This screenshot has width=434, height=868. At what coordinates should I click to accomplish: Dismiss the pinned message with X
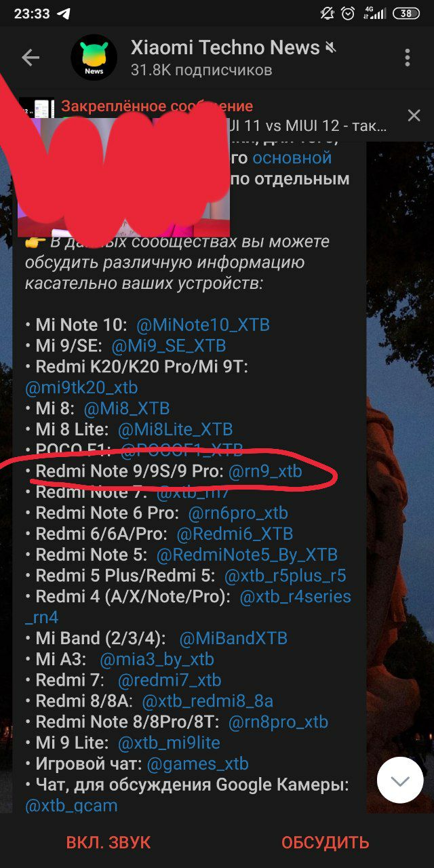pos(414,115)
